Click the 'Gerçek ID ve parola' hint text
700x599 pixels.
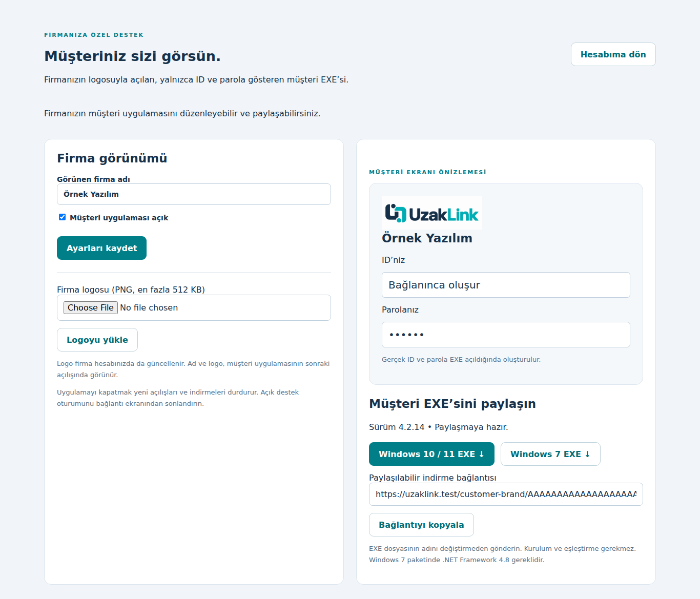pyautogui.click(x=461, y=359)
